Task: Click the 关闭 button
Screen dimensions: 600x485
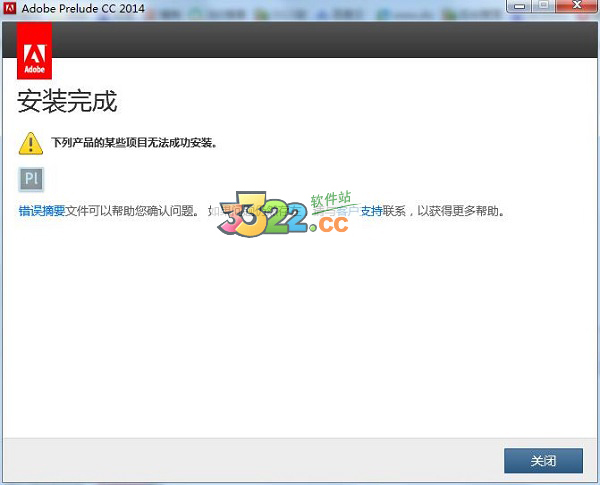Action: tap(543, 461)
